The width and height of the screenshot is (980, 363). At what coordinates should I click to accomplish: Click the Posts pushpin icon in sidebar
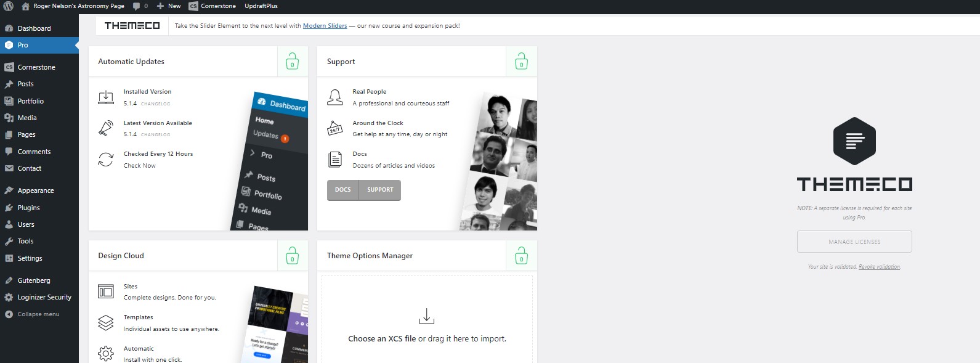pyautogui.click(x=9, y=84)
